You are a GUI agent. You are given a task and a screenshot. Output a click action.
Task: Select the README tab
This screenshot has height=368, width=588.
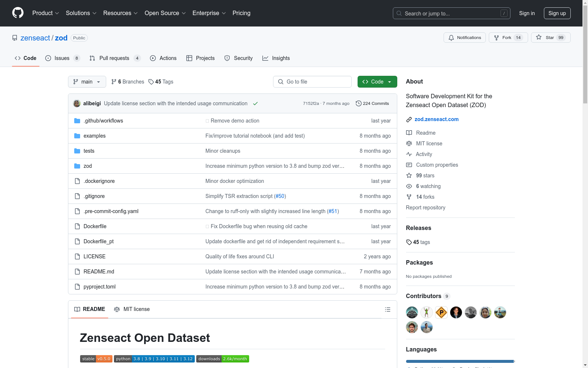90,309
